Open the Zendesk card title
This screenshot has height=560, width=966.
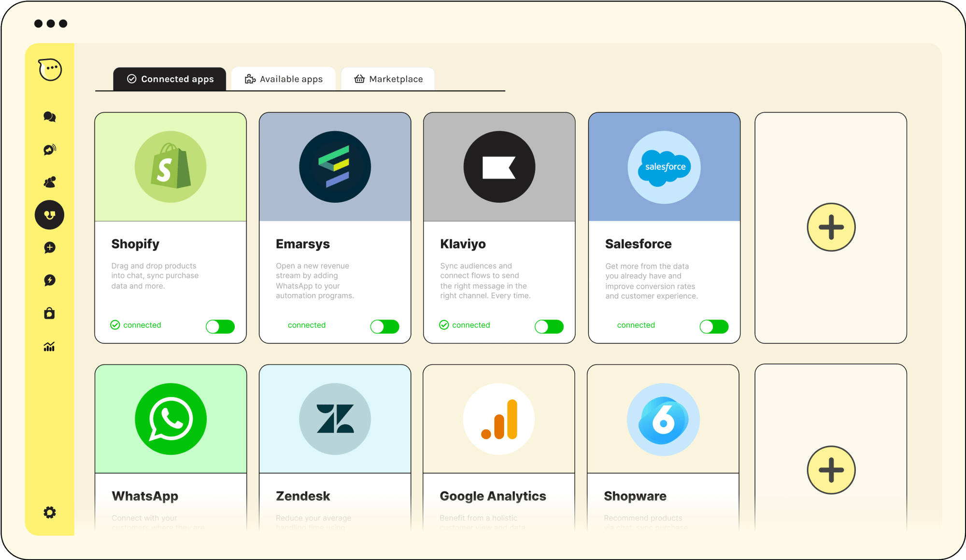[x=303, y=496]
